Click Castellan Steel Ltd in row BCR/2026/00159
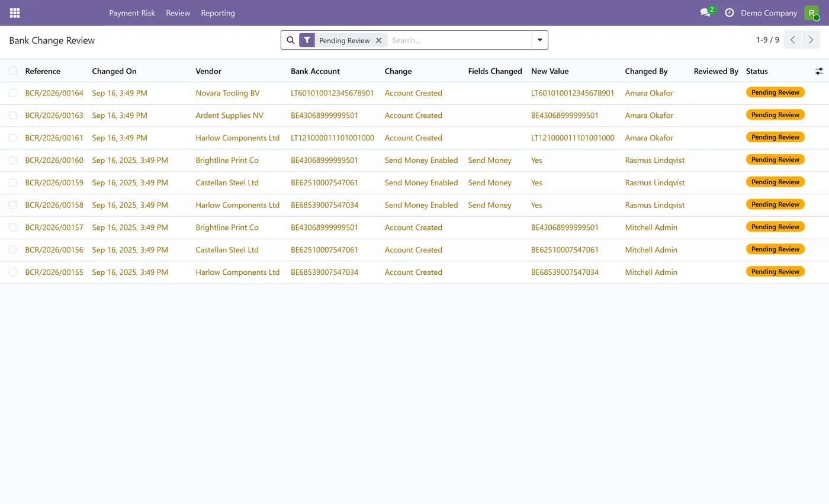829x504 pixels. [x=227, y=182]
